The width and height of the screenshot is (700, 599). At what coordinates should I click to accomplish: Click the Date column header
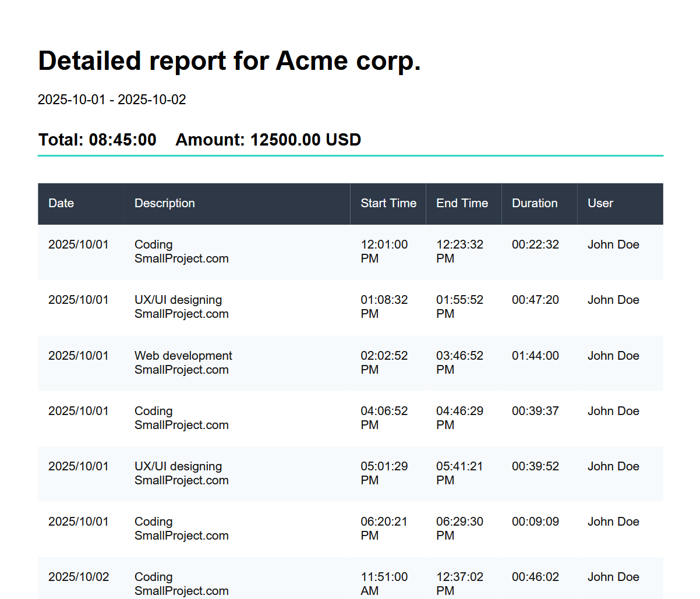pos(61,203)
